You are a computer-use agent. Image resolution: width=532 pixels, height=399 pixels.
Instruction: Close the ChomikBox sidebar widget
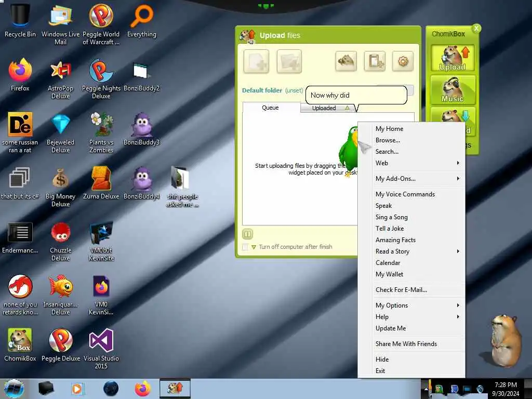476,29
